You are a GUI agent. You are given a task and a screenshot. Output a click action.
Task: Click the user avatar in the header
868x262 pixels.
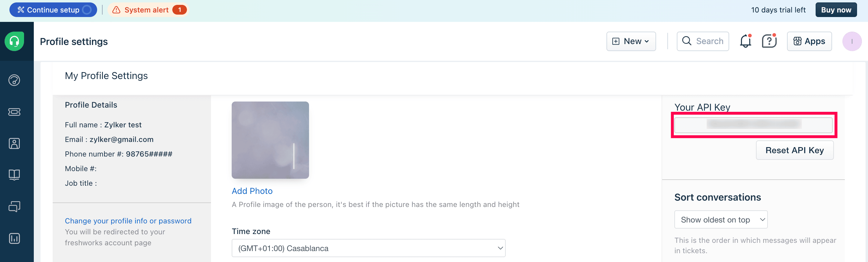click(852, 41)
